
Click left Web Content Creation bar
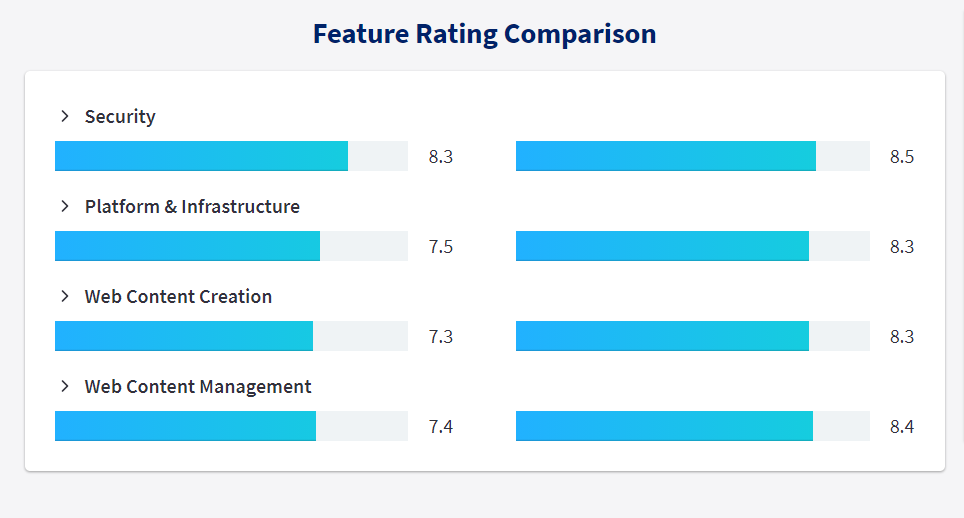(231, 336)
